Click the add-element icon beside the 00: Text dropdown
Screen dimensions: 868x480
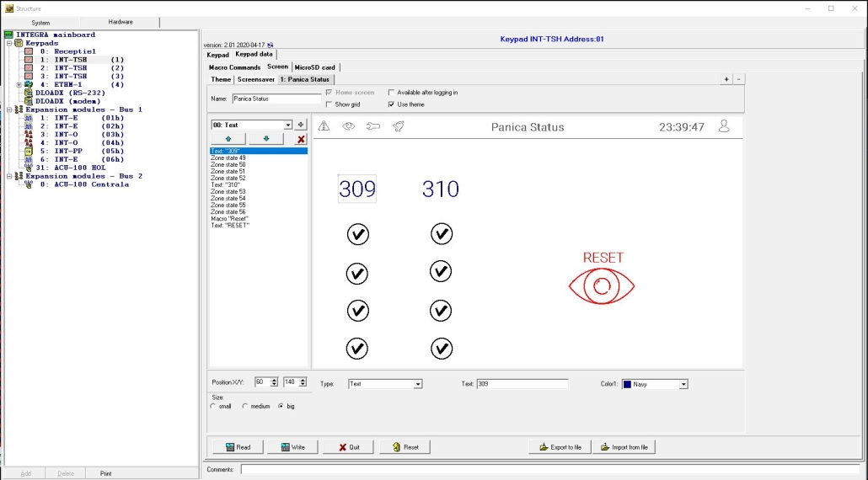301,125
